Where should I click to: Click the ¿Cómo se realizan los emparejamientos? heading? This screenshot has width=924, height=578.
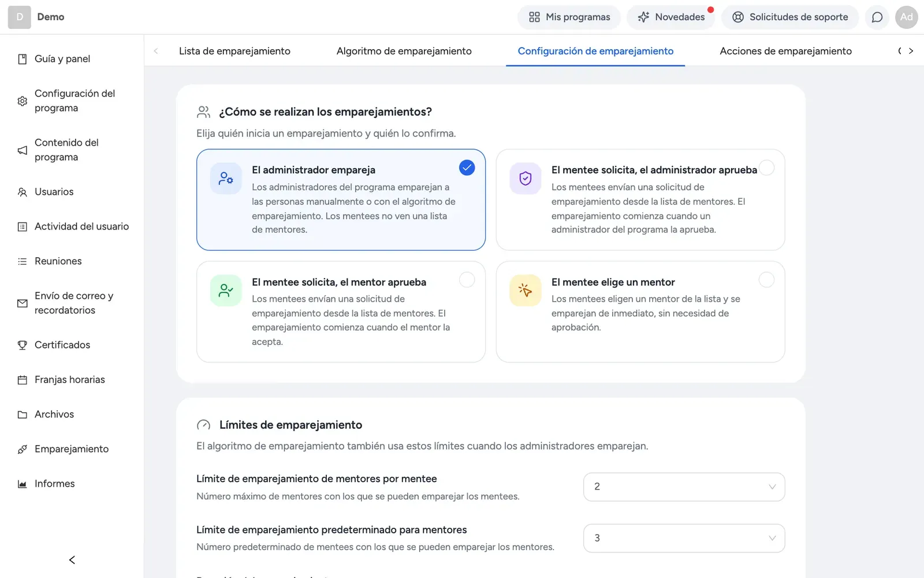[x=326, y=112]
